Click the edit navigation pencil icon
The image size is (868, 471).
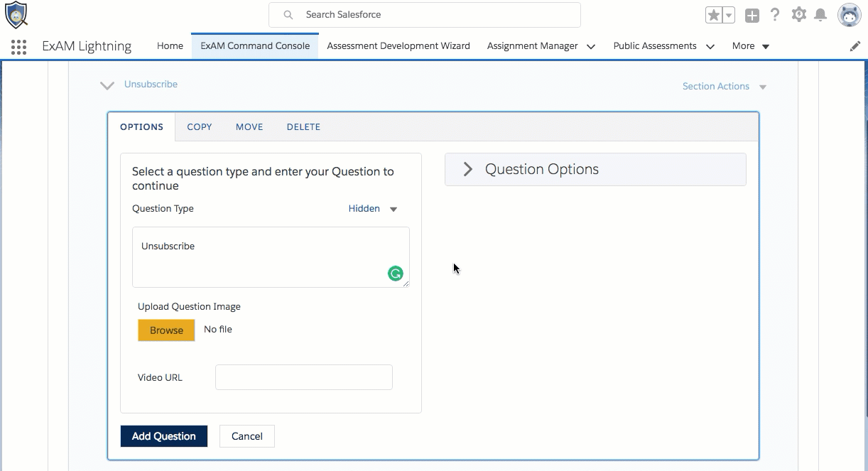click(855, 46)
